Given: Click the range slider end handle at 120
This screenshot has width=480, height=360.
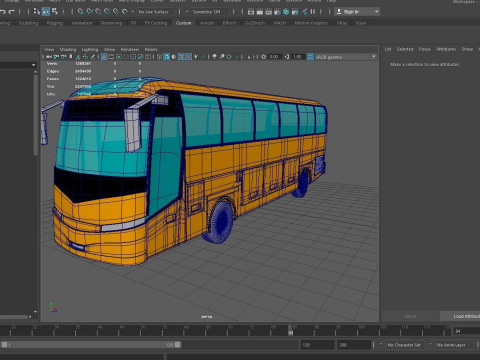Looking at the screenshot, I should tap(178, 345).
